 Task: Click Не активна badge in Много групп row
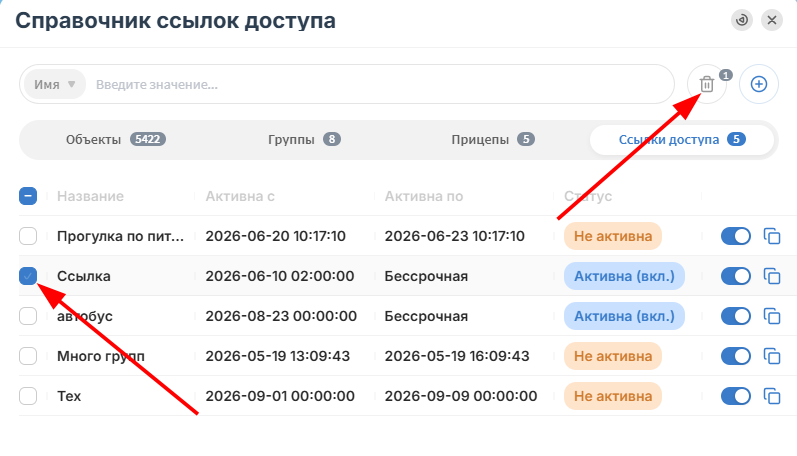coord(612,356)
